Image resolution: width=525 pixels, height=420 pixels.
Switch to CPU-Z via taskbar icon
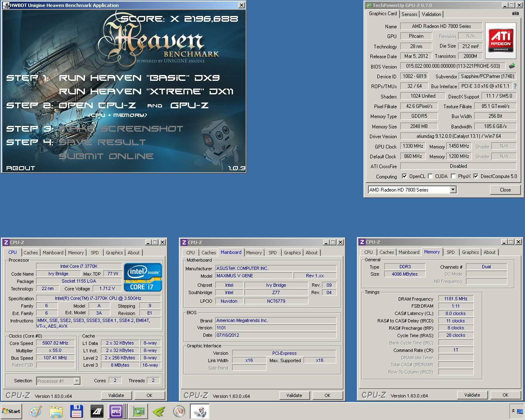[116, 411]
